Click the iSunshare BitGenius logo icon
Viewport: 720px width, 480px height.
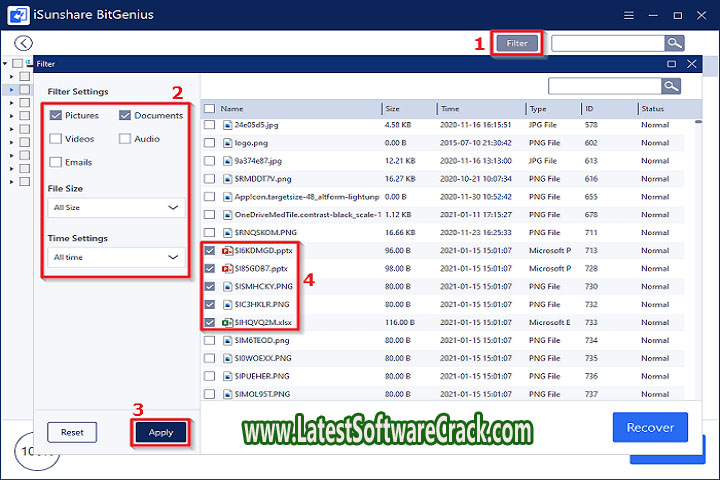click(14, 15)
